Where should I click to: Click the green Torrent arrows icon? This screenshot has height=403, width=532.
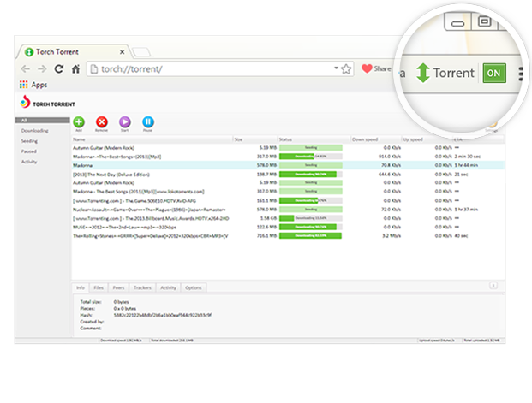423,73
